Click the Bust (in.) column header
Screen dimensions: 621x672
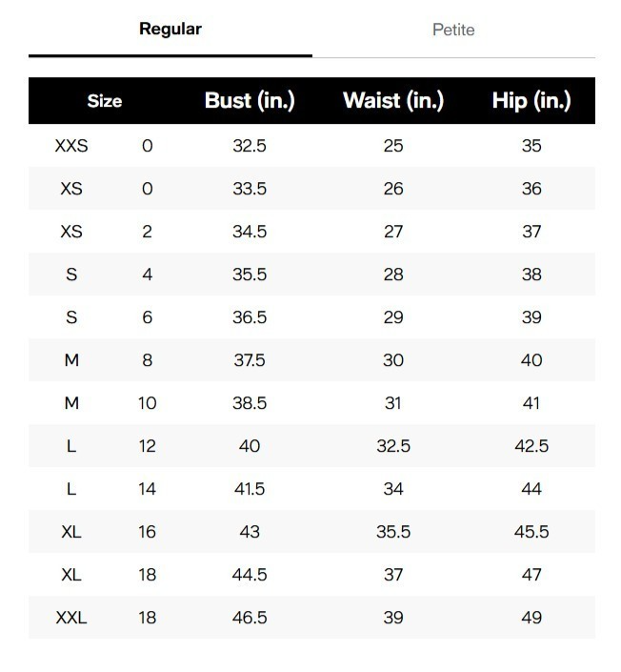tap(250, 101)
